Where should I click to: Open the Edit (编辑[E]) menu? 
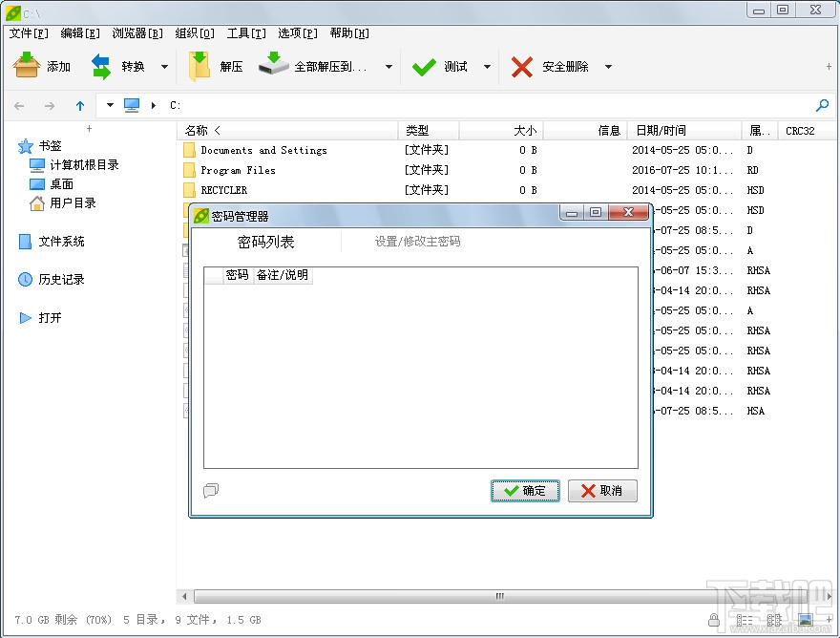pos(80,33)
